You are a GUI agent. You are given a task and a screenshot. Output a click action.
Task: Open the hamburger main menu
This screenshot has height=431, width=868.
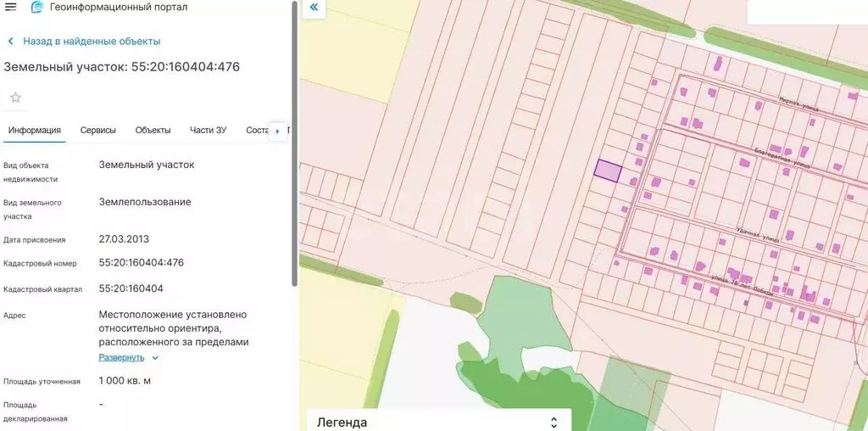[11, 8]
